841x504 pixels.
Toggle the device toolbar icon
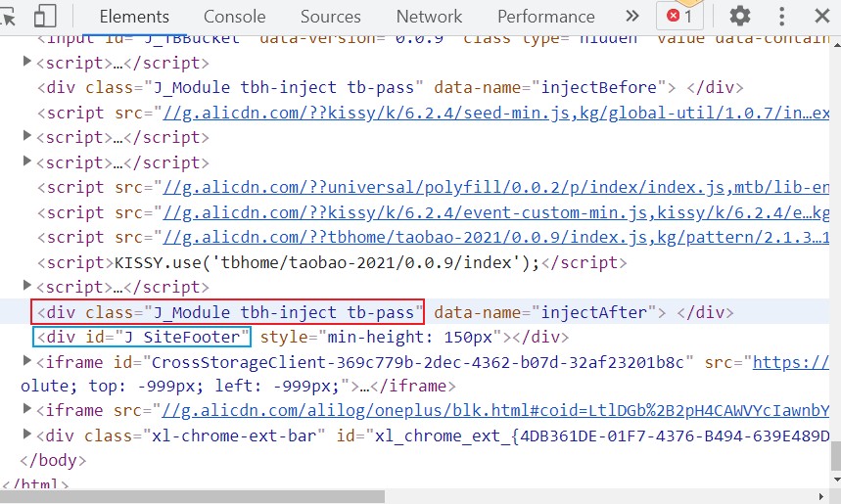44,16
